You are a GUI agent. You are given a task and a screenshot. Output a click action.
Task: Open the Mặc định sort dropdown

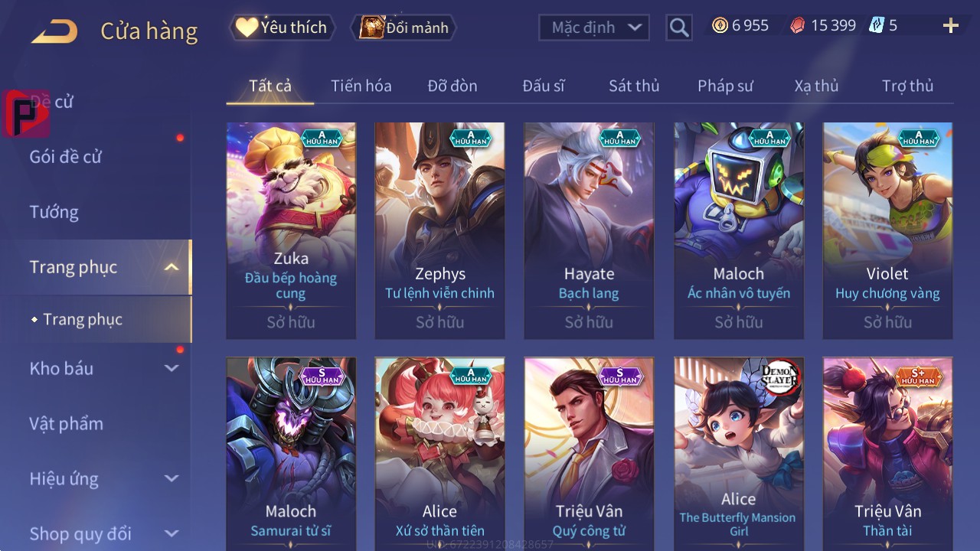point(594,28)
